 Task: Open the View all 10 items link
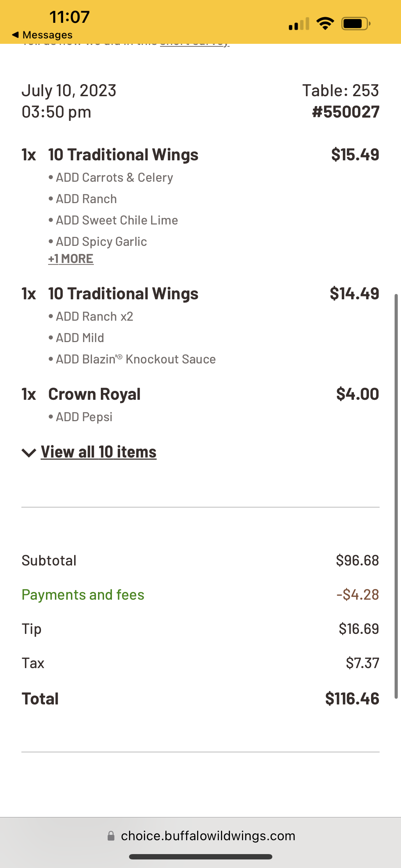click(x=98, y=452)
